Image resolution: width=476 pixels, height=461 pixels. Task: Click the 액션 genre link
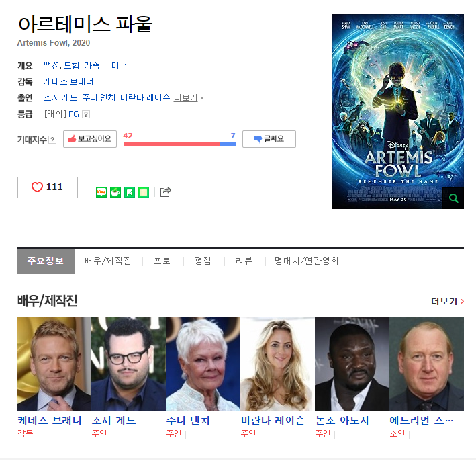pyautogui.click(x=51, y=65)
